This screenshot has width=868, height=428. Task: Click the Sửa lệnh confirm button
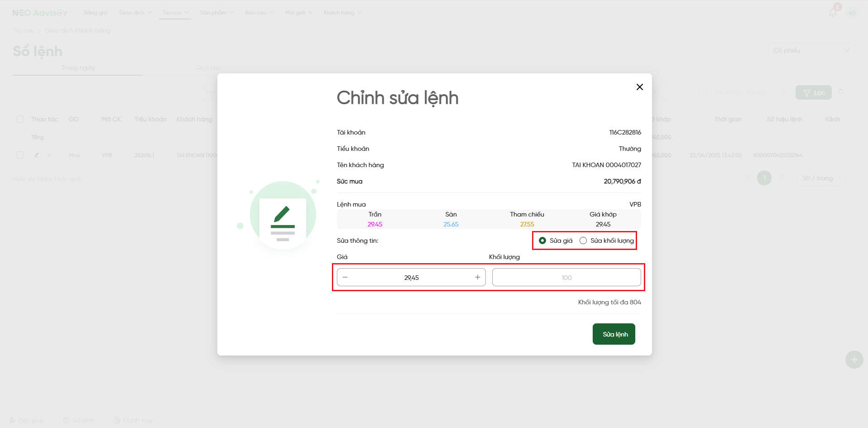[x=614, y=334]
